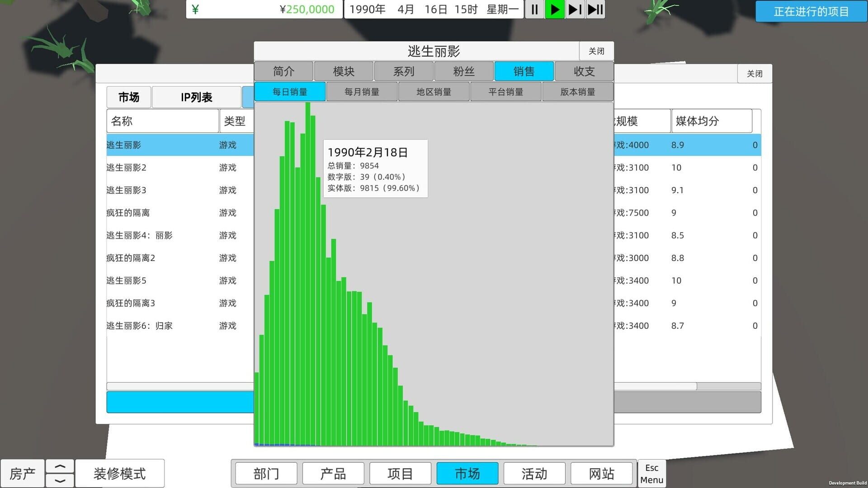Click the tallest bar in sales chart
The height and width of the screenshot is (488, 868).
pyautogui.click(x=308, y=274)
